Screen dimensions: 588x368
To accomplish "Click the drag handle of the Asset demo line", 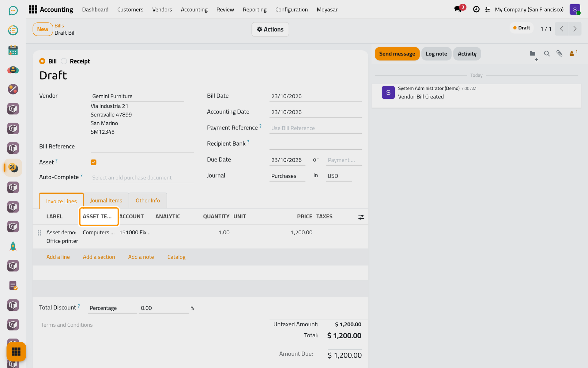I will pyautogui.click(x=40, y=233).
